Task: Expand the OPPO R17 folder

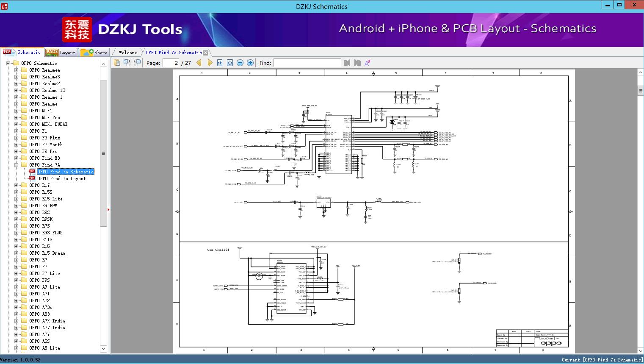Action: click(x=16, y=185)
